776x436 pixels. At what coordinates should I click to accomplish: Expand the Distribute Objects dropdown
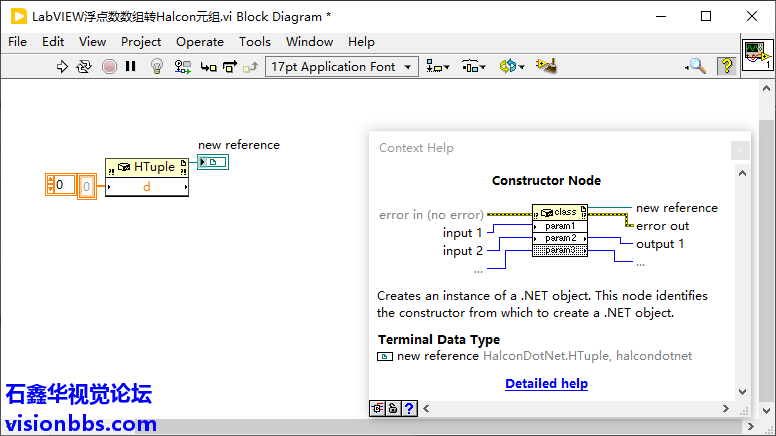pos(474,67)
